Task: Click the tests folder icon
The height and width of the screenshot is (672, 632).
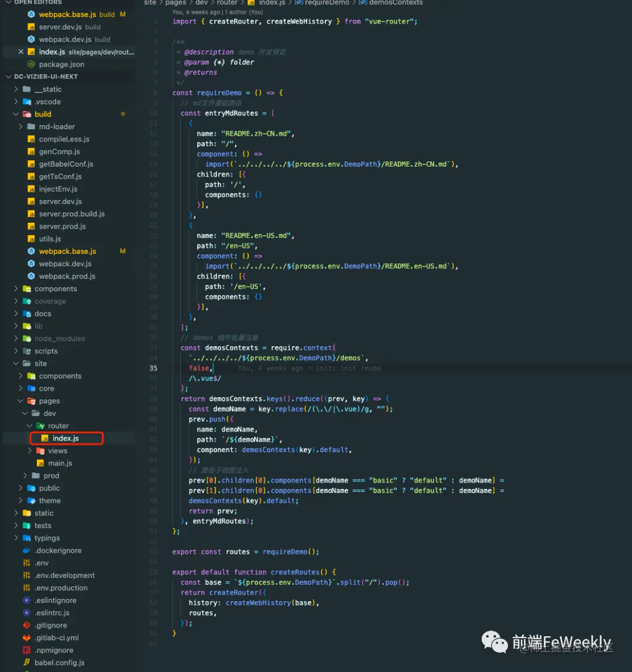Action: 26,525
